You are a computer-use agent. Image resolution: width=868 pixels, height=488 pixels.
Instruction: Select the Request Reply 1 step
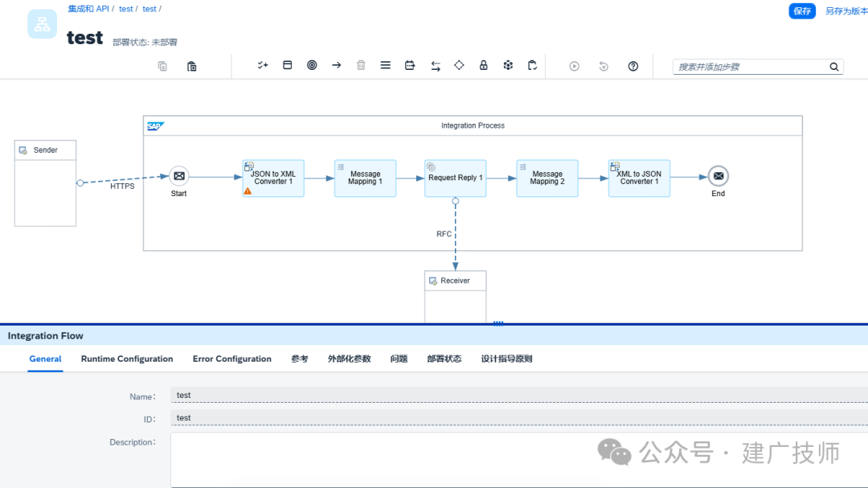456,178
